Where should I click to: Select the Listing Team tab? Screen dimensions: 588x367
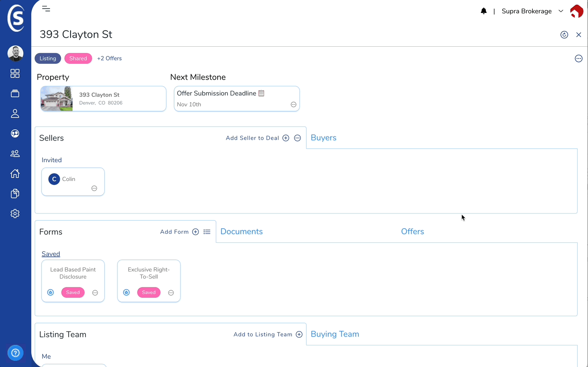(63, 334)
